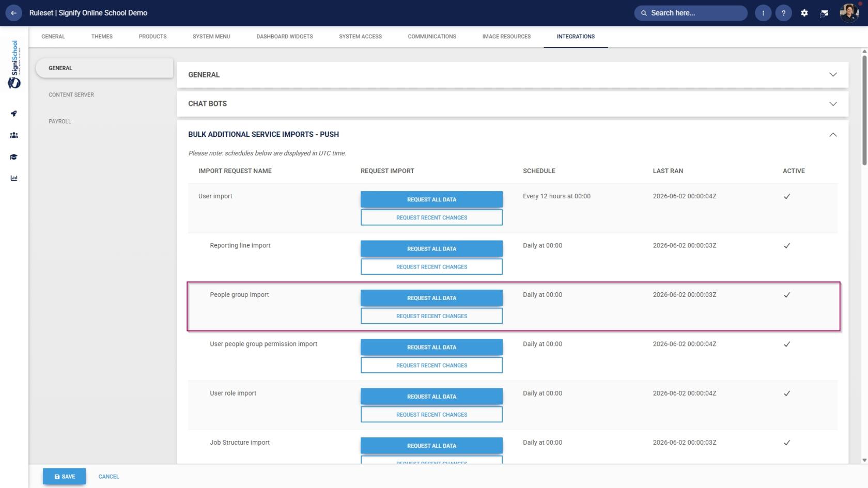
Task: Request recent changes for Reporting line import
Action: click(x=431, y=266)
